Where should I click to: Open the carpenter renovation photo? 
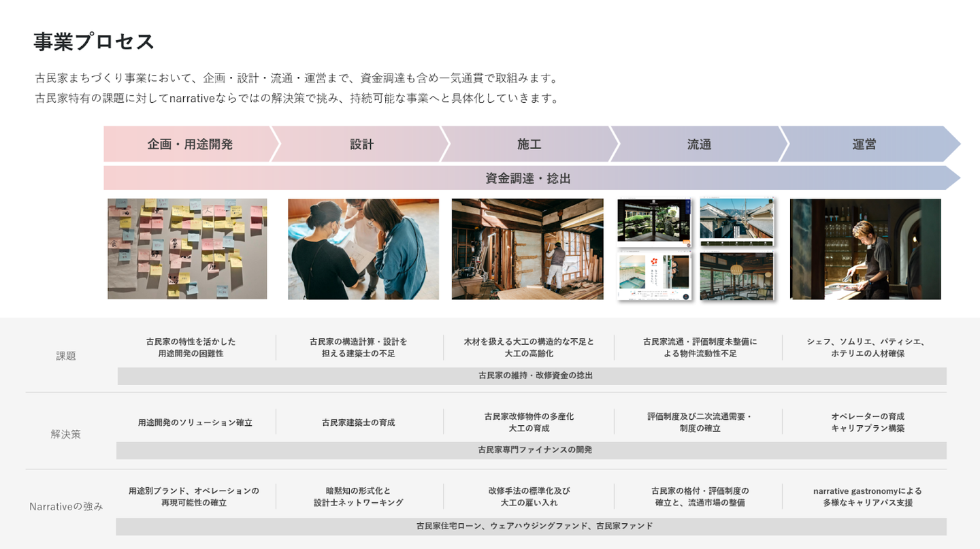click(x=527, y=249)
